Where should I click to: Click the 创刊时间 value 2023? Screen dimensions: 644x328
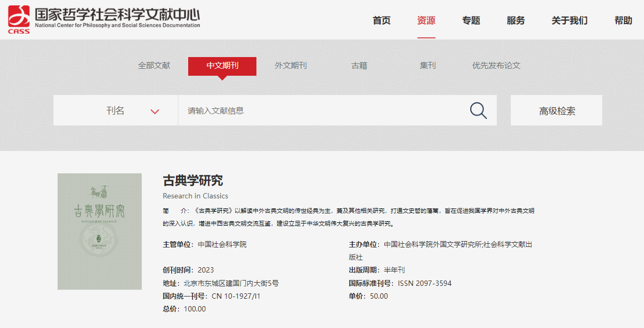tap(206, 270)
